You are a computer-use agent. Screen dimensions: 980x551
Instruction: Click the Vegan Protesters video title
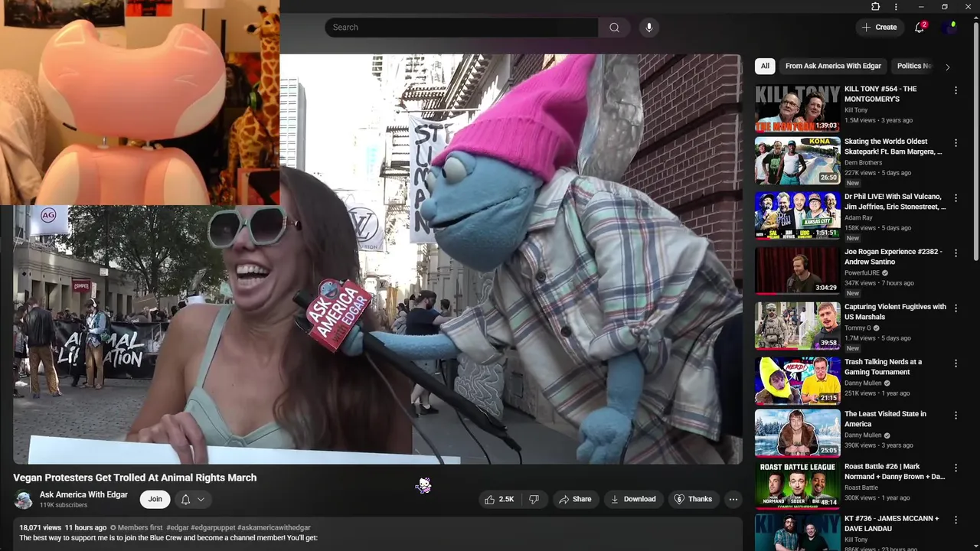pos(135,478)
